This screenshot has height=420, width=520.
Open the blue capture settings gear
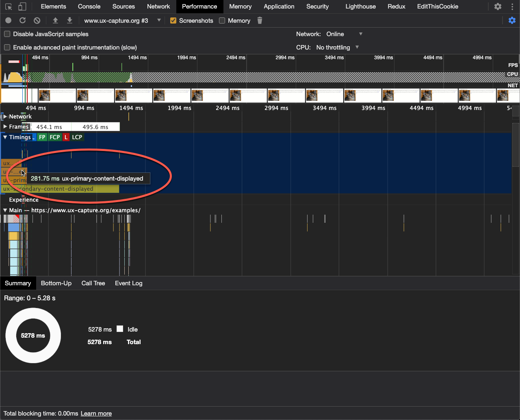tap(512, 20)
